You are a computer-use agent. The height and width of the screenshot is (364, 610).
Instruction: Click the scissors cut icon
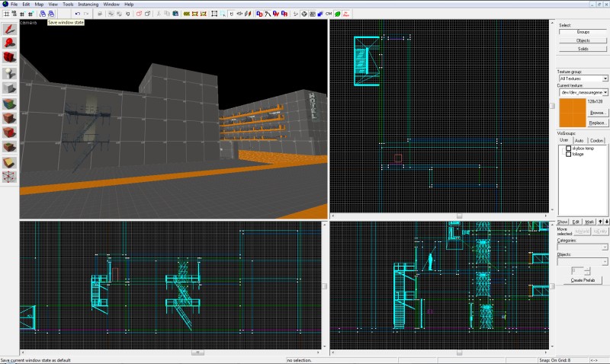[x=159, y=14]
